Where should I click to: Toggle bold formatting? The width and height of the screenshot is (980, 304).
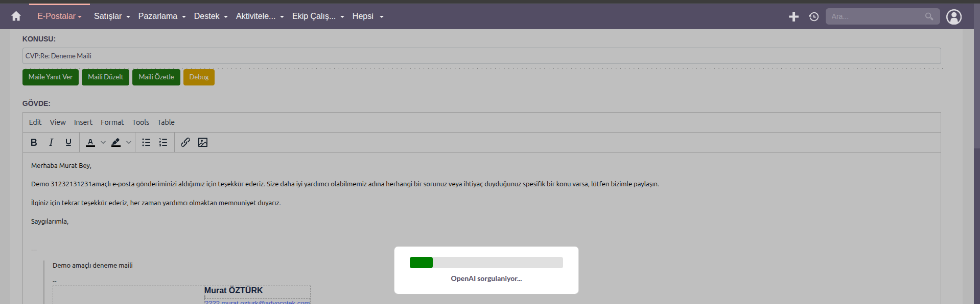(34, 142)
